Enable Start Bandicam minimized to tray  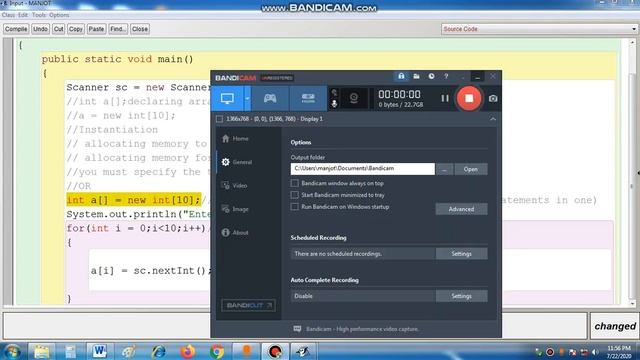294,195
